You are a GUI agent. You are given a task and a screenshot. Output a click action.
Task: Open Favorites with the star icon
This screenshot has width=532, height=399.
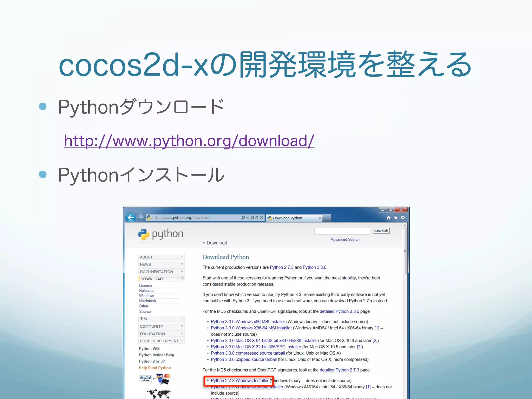396,218
